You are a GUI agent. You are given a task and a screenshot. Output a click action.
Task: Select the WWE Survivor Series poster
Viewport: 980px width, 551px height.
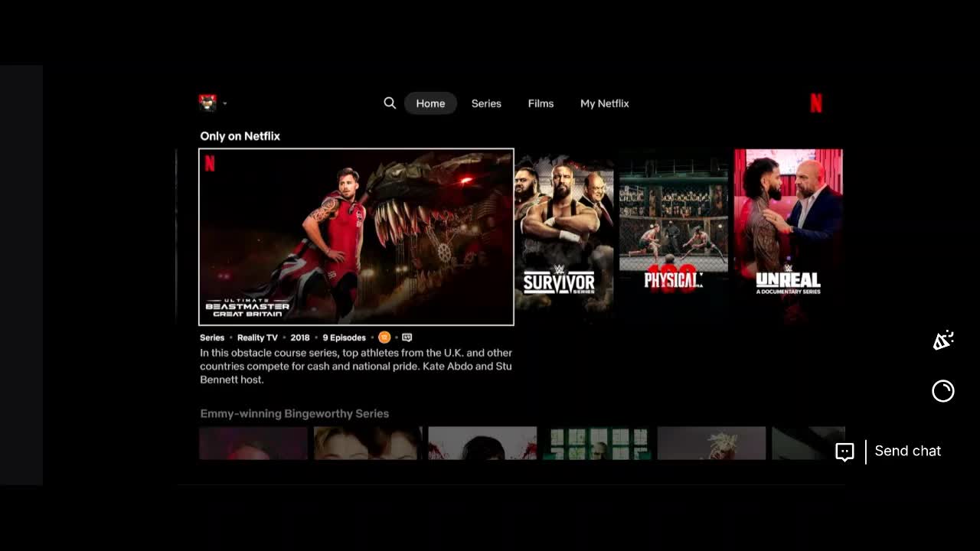[x=563, y=233]
